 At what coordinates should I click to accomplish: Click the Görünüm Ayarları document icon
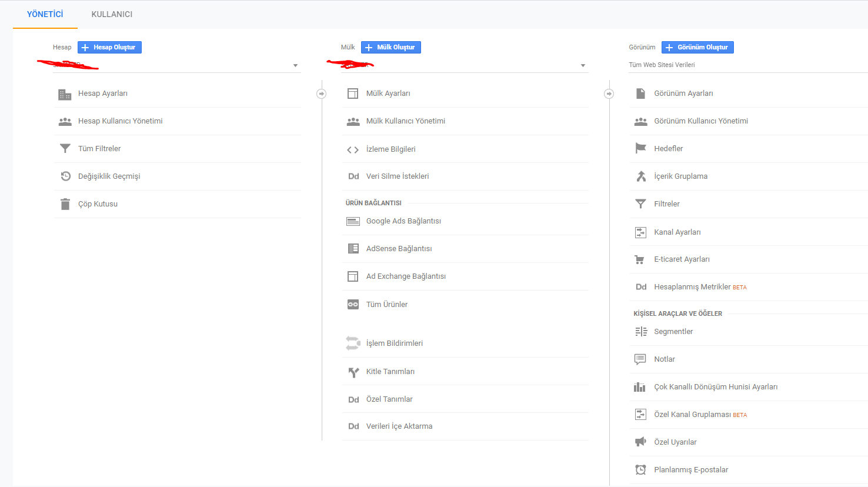(x=640, y=94)
